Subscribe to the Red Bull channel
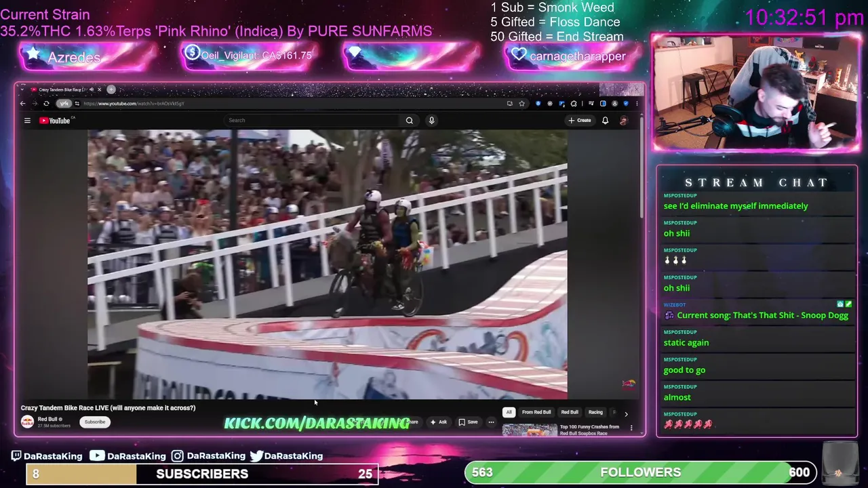Screen dimensions: 868x488 pyautogui.click(x=95, y=422)
